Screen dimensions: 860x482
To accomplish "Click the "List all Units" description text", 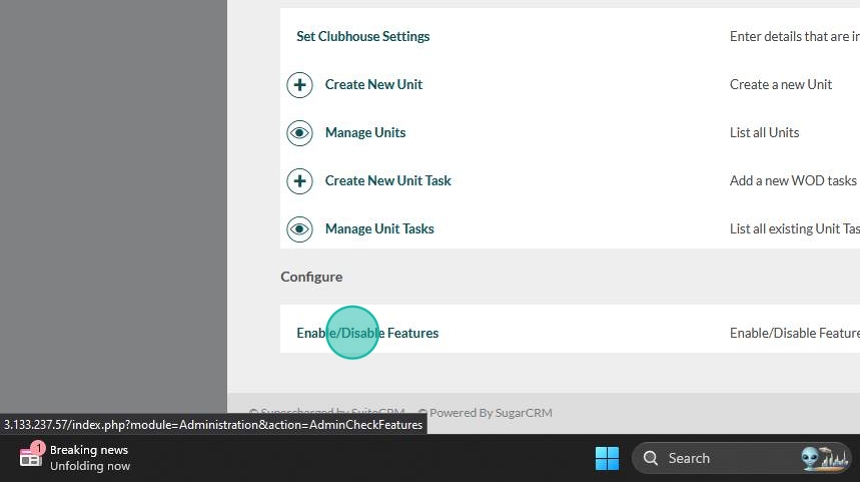I will pyautogui.click(x=764, y=133).
